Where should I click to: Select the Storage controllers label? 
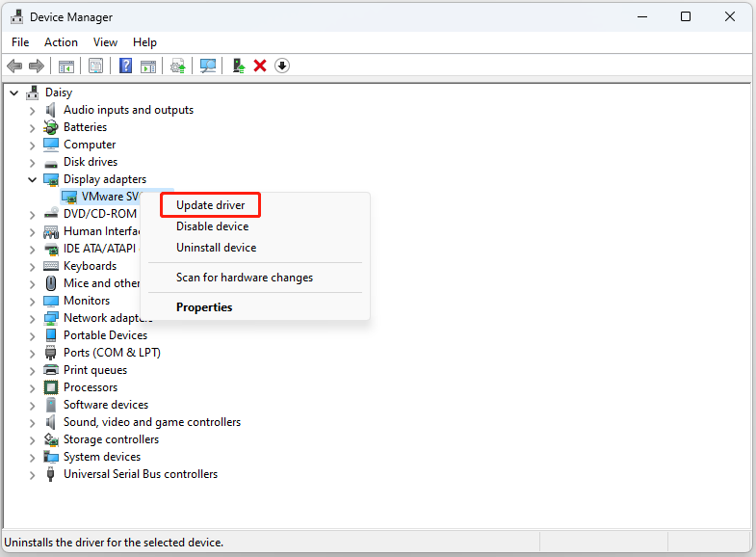(111, 439)
